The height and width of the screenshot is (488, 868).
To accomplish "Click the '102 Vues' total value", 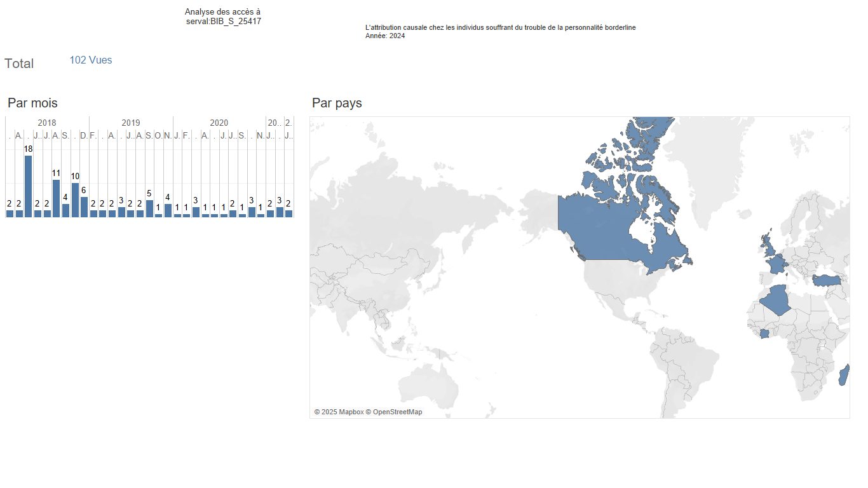I will tap(91, 60).
